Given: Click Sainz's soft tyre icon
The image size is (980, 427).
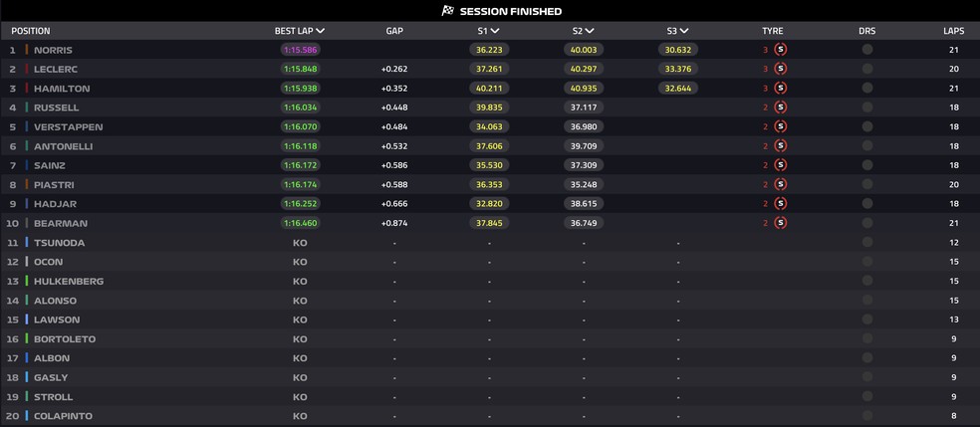Looking at the screenshot, I should click(780, 165).
